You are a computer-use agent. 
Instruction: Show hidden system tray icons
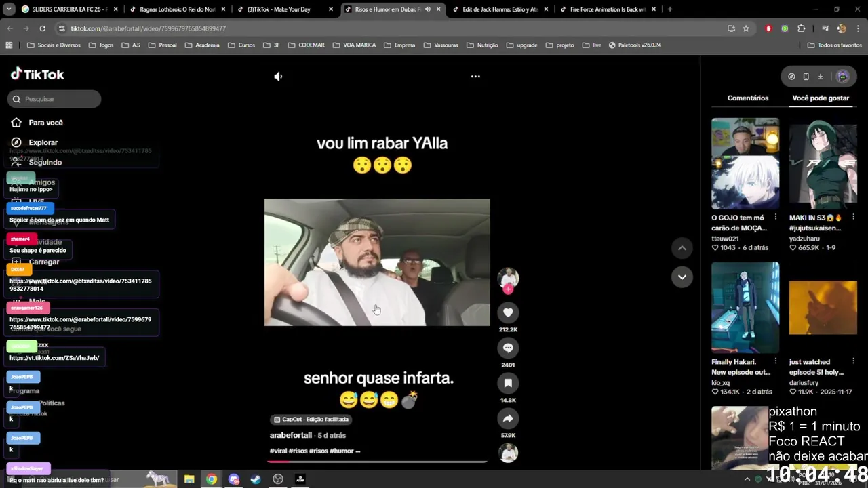(x=747, y=479)
